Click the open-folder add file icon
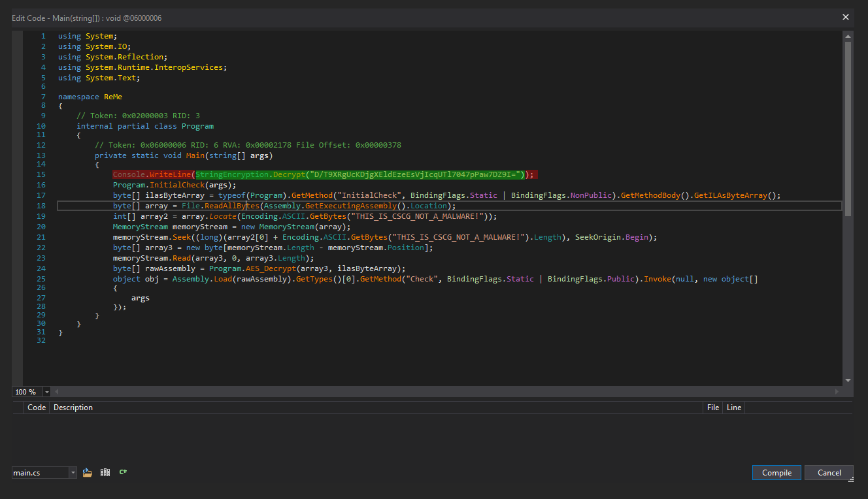The image size is (868, 499). coord(87,472)
